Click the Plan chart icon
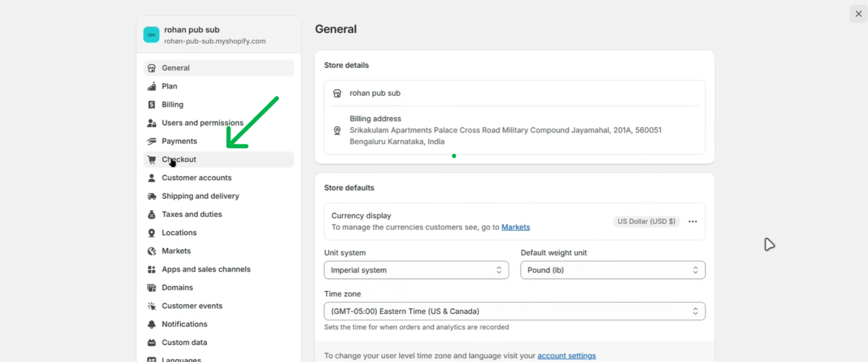868x362 pixels. pyautogui.click(x=152, y=86)
